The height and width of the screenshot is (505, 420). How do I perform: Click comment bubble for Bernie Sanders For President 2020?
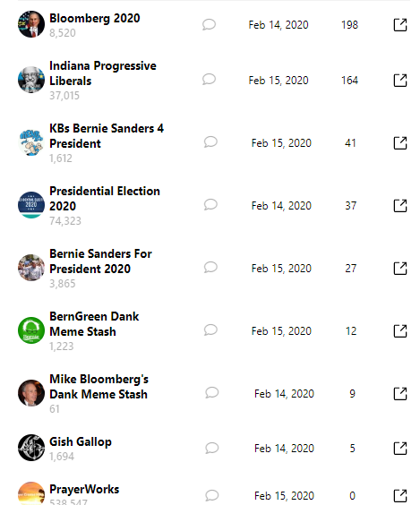(x=210, y=268)
